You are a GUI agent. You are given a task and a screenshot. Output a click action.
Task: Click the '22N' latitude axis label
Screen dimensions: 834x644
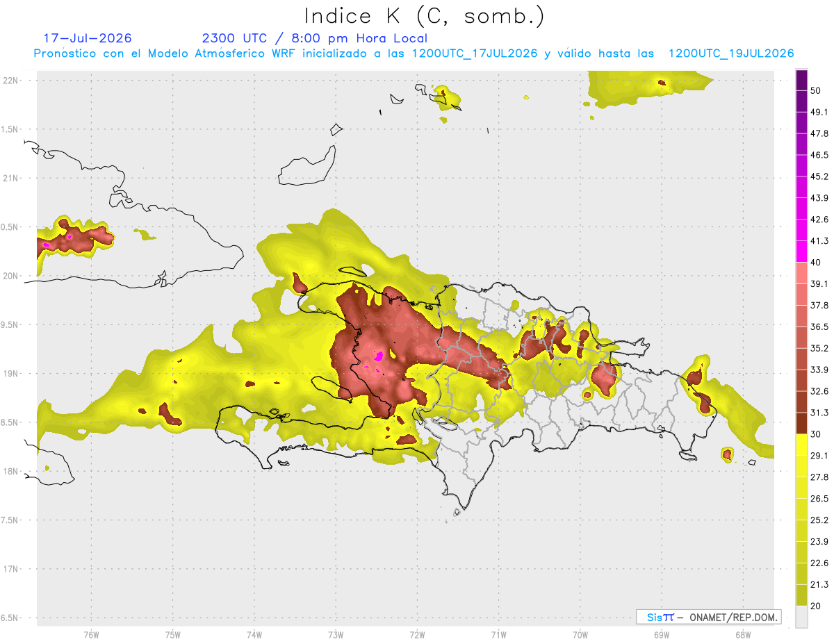(11, 81)
